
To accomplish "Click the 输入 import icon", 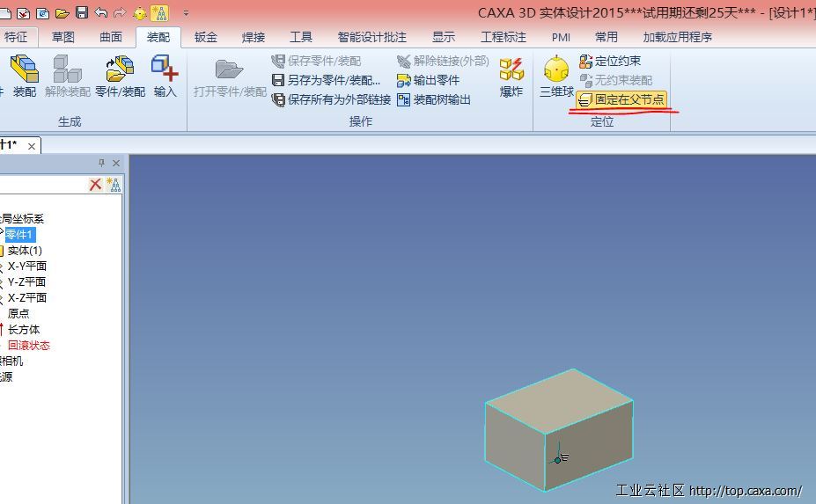I will click(x=165, y=76).
